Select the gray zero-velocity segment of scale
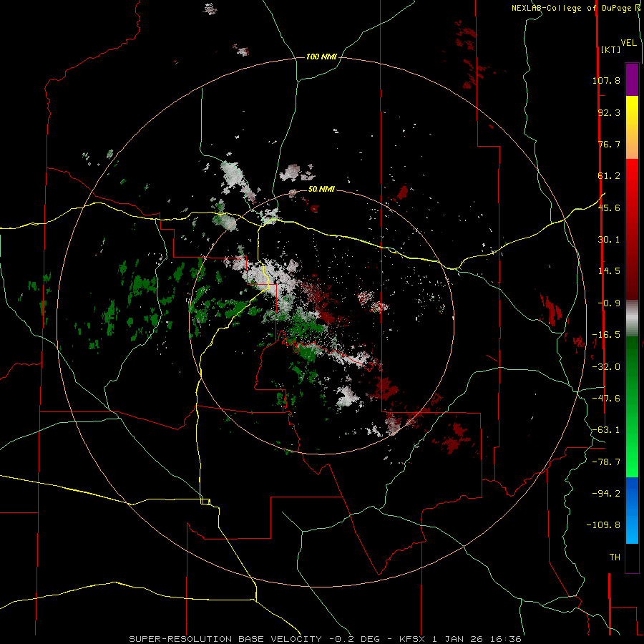This screenshot has width=644, height=644. (632, 318)
